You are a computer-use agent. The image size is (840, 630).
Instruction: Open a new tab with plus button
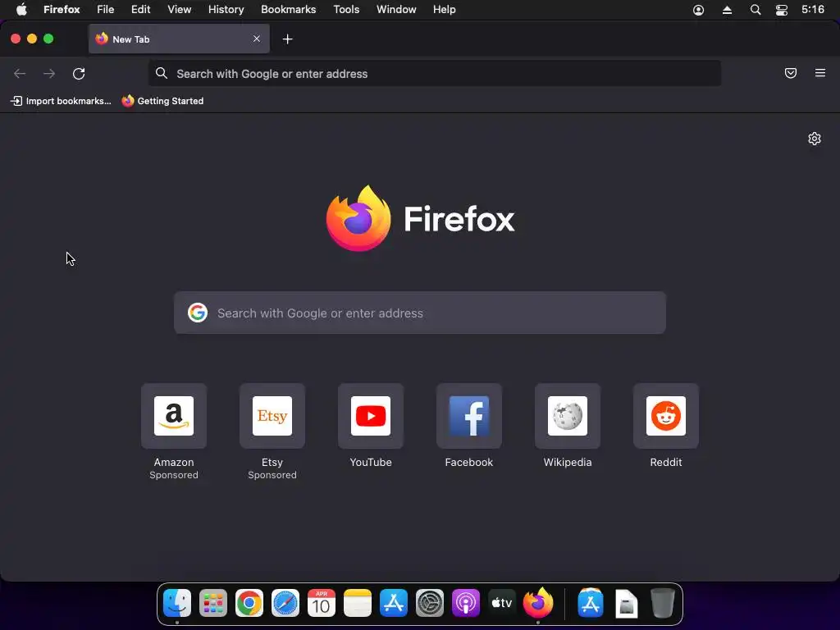pyautogui.click(x=288, y=39)
